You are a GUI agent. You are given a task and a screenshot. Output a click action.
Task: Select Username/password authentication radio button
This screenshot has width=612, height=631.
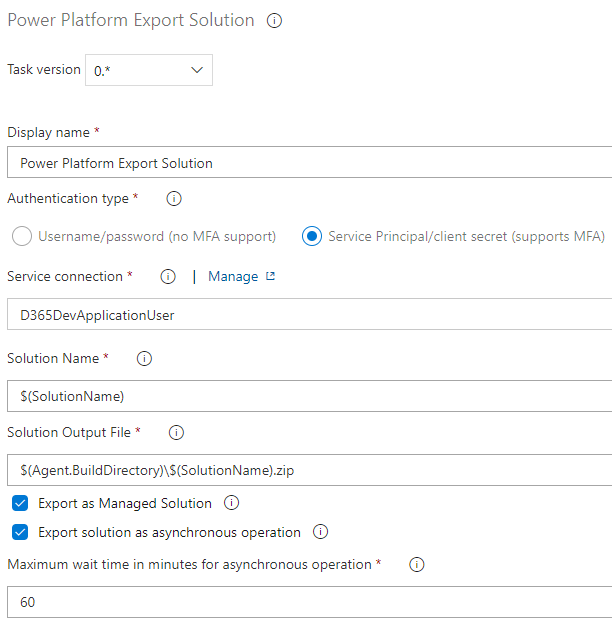click(x=20, y=237)
